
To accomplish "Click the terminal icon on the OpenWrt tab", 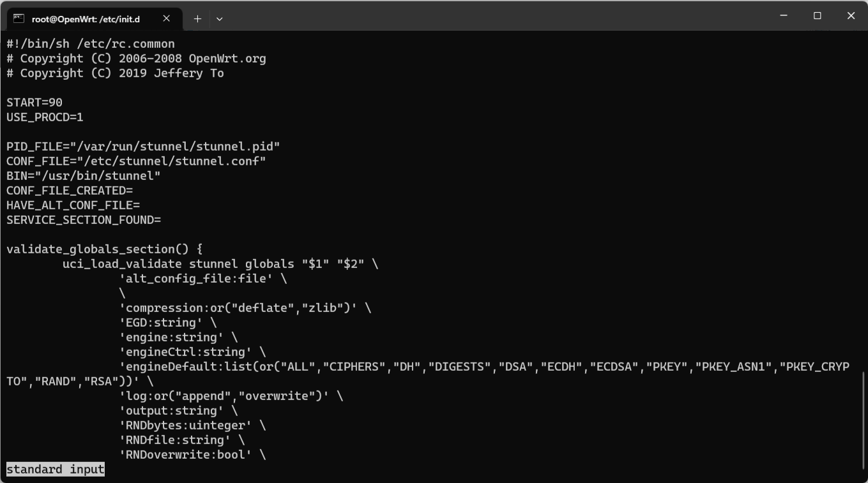I will pyautogui.click(x=19, y=19).
